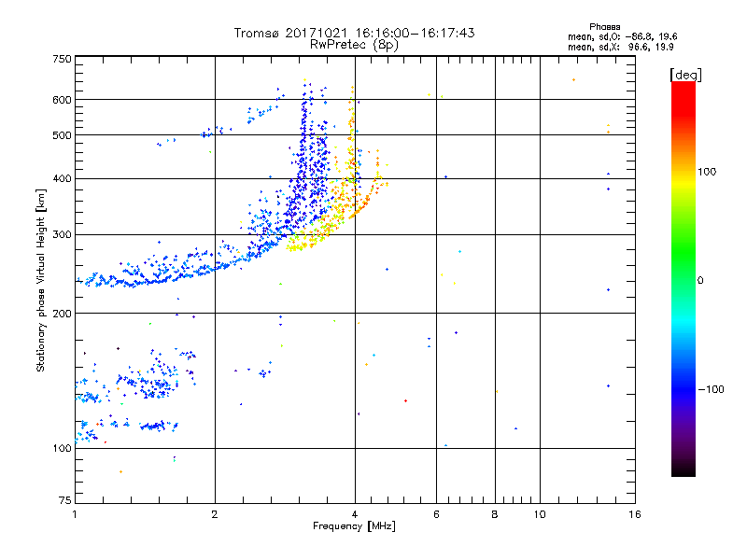The height and width of the screenshot is (560, 747).
Task: Click the 200 tick on the height axis
Action: point(62,314)
